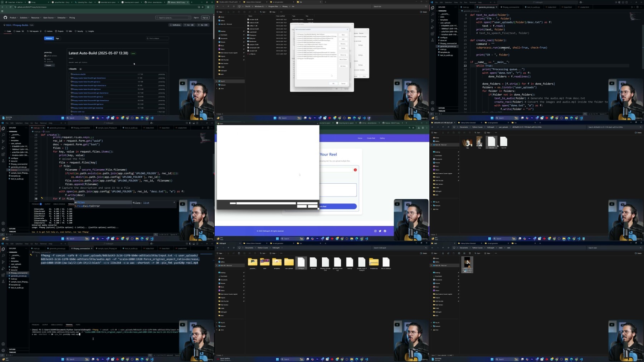The image size is (644, 362).
Task: Open Facebook icon in Create Reel page footer
Action: [x=385, y=231]
